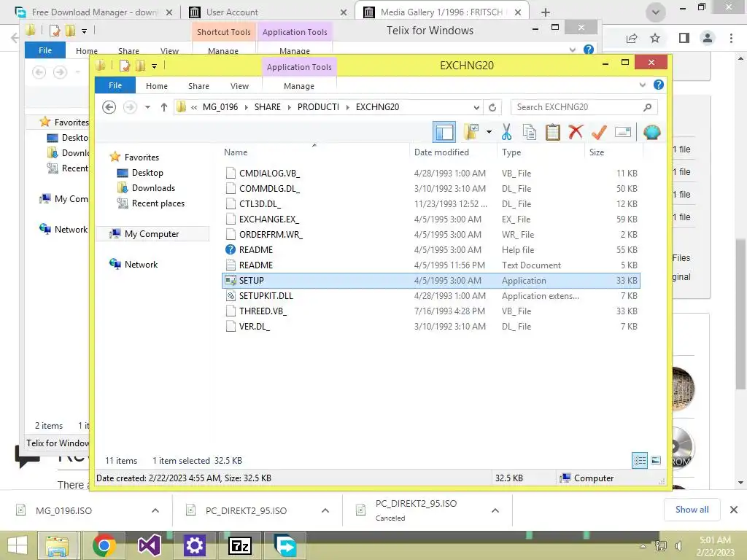Refresh the EXCHNG20 folder view
The image size is (747, 560).
click(492, 107)
